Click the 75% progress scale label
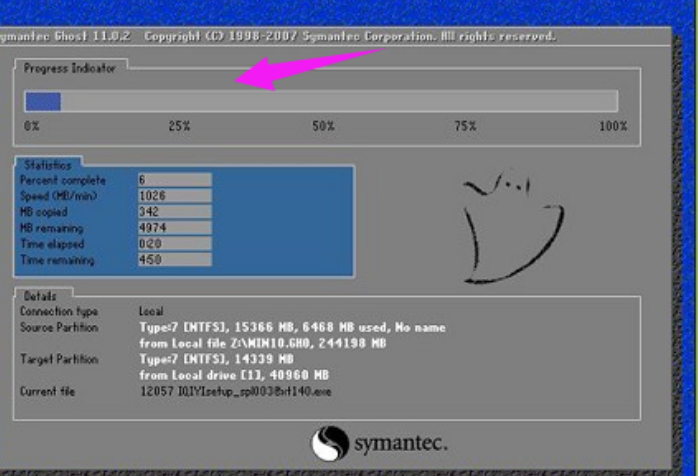The height and width of the screenshot is (476, 698). [x=465, y=126]
